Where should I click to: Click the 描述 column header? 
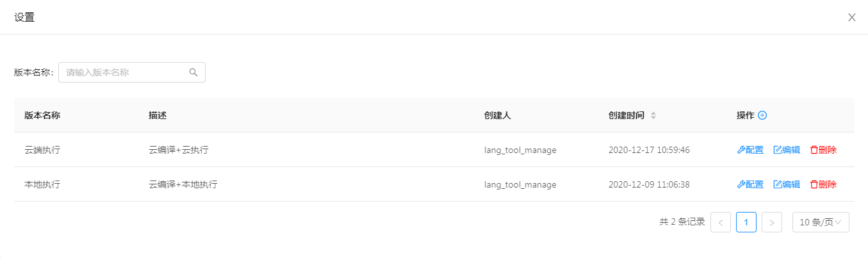tap(158, 115)
